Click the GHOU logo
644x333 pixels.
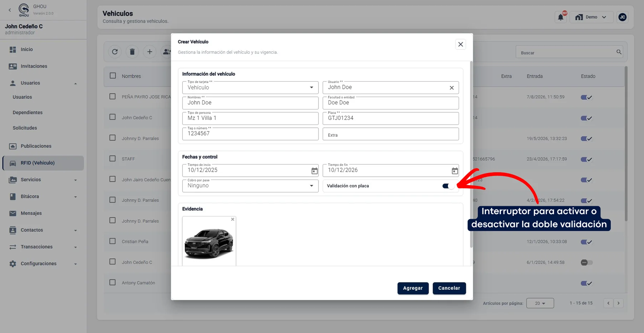point(24,10)
